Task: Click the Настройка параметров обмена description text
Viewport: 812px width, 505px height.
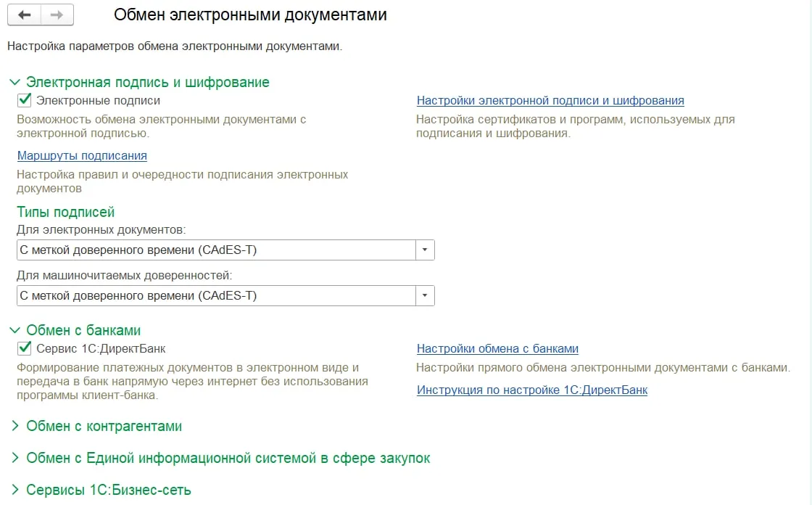Action: tap(174, 46)
